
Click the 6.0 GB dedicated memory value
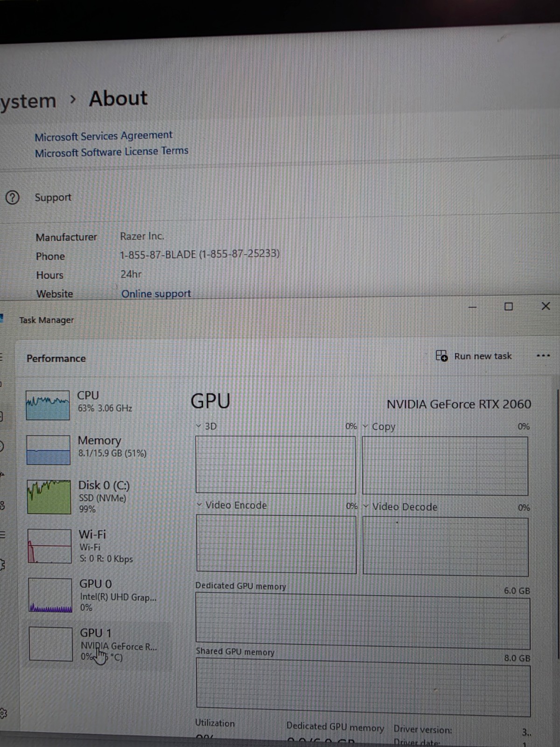point(517,591)
